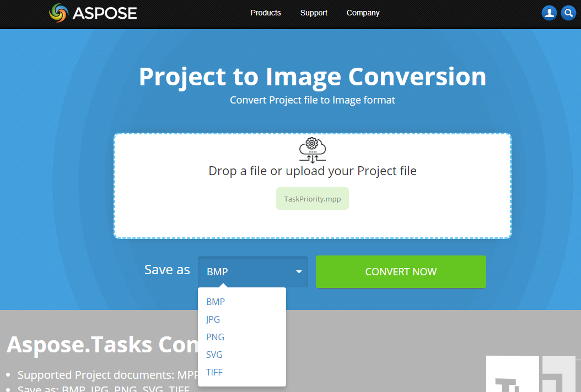Click the 'Save as' label

pyautogui.click(x=167, y=269)
